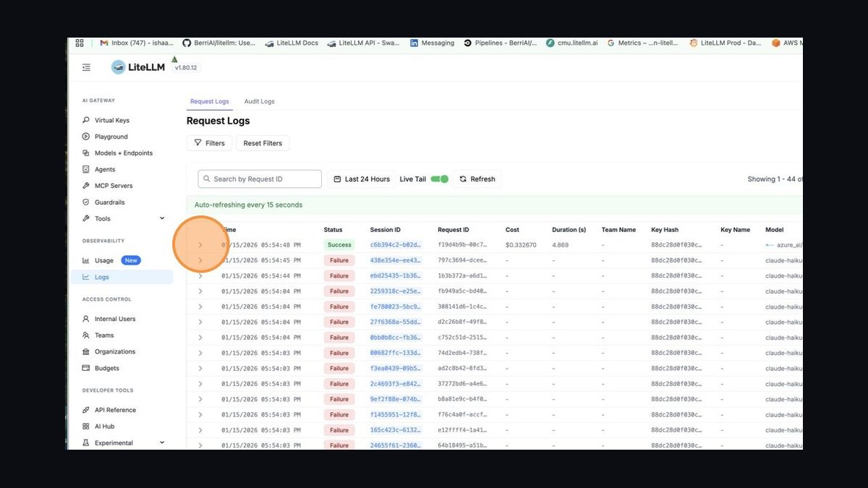Switch to the Audit Logs tab
Screen dimensions: 868x488
pyautogui.click(x=259, y=101)
